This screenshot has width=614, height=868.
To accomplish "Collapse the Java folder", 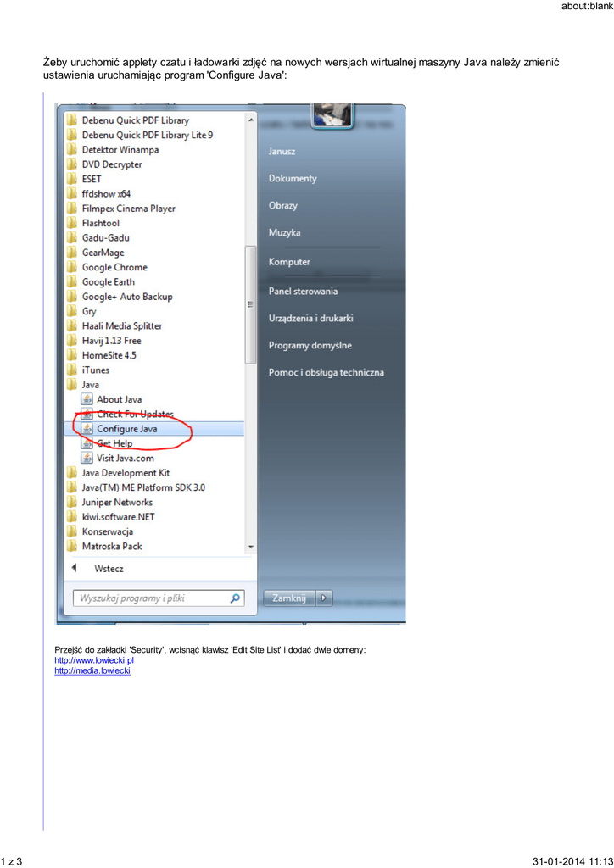I will click(90, 385).
